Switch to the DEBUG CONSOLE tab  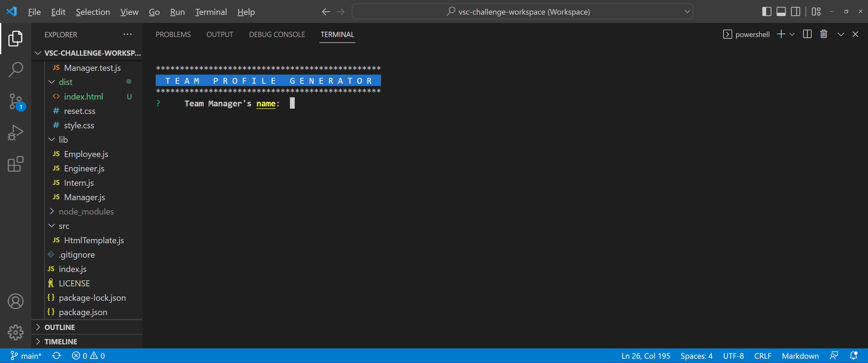277,34
